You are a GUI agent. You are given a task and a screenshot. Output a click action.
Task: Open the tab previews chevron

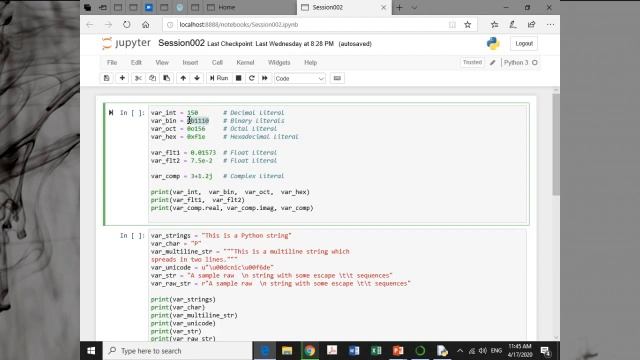click(414, 7)
